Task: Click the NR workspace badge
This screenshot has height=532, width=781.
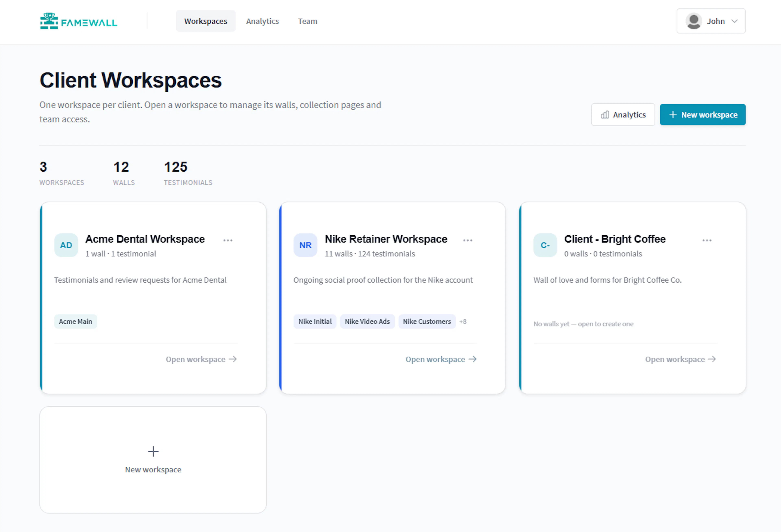Action: click(305, 246)
